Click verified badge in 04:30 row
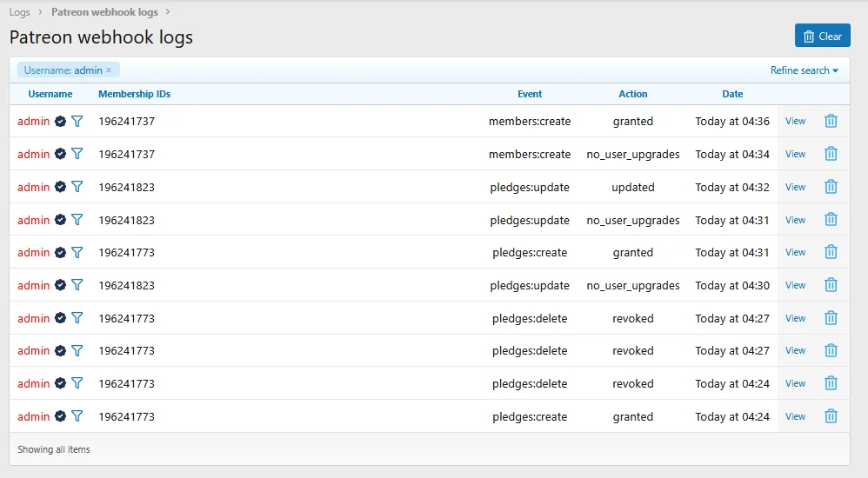The image size is (868, 478). (x=60, y=285)
